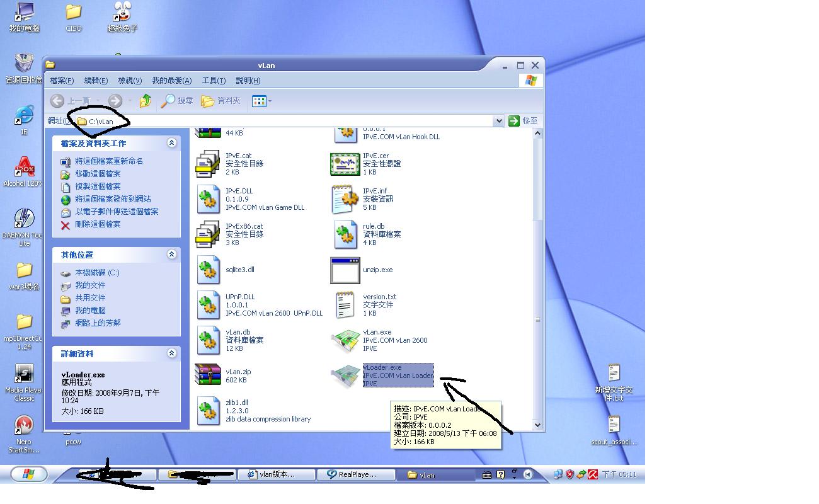Viewport: 819px width, 504px height.
Task: Click the language bar help icon
Action: 501,475
